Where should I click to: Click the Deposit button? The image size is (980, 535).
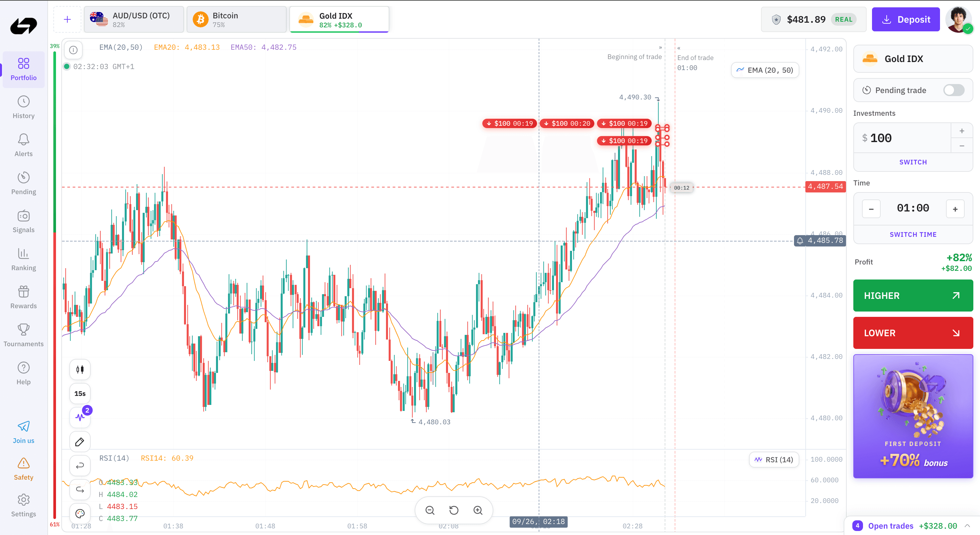[x=906, y=19]
